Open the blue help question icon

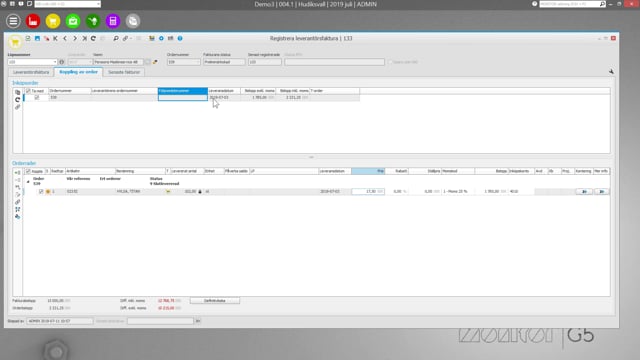pos(180,38)
